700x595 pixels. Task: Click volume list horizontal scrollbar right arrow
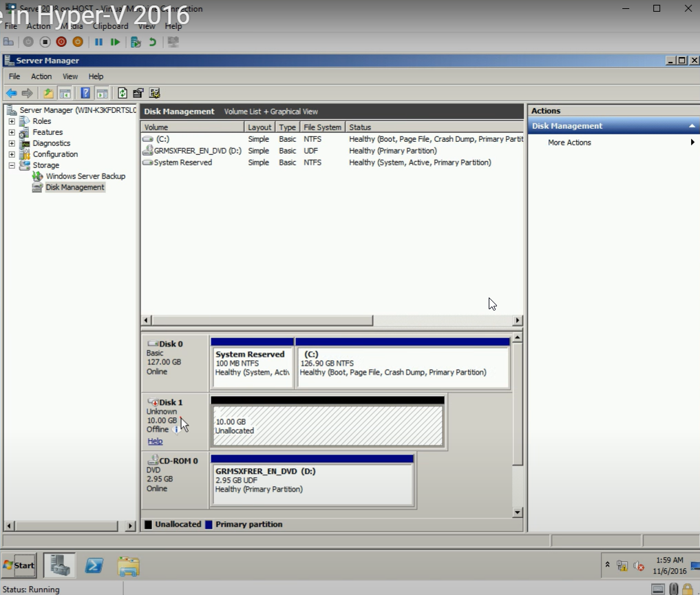[518, 320]
